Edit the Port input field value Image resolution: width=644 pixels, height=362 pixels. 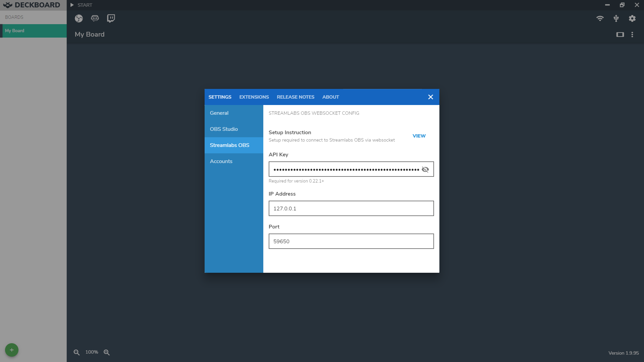[351, 241]
